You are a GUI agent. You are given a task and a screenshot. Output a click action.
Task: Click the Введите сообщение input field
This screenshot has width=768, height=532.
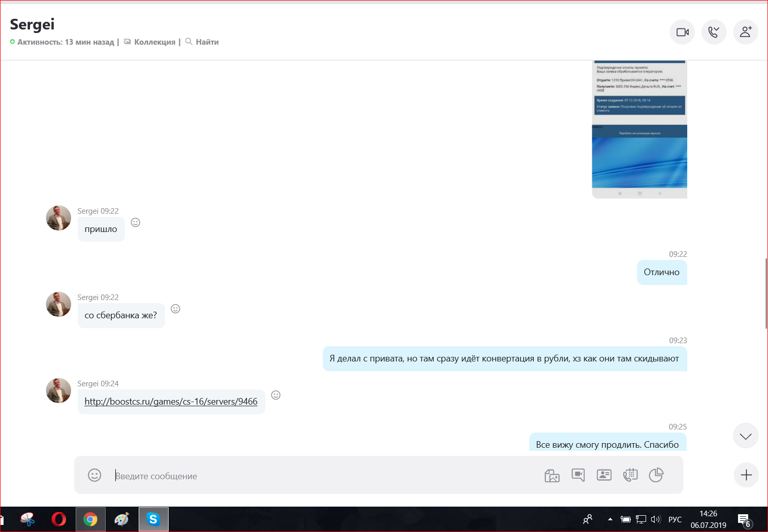click(x=325, y=476)
